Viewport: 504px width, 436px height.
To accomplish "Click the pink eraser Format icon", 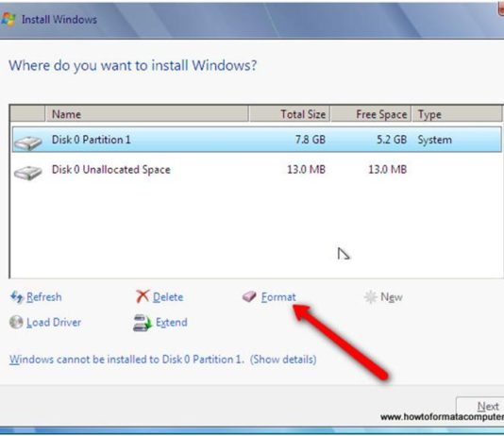I will point(249,296).
